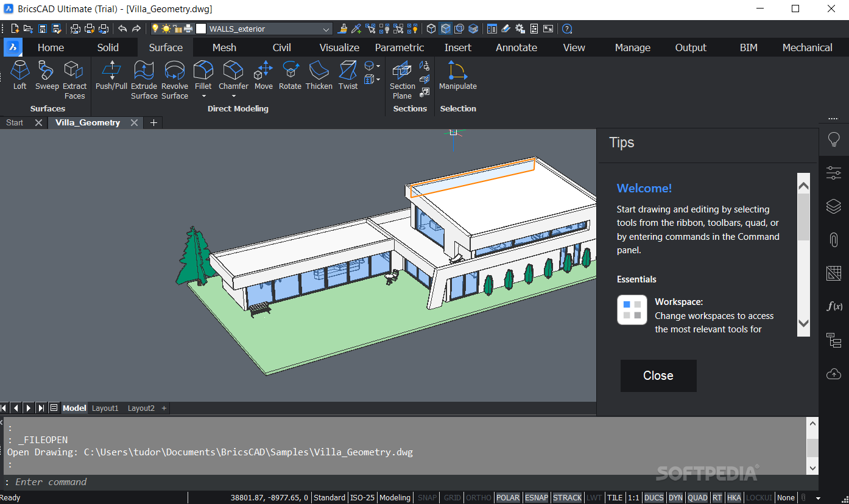Activate the Move direct modeling tool
The height and width of the screenshot is (504, 849).
tap(264, 75)
